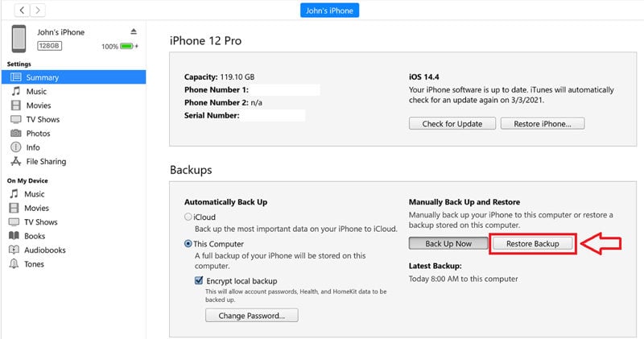This screenshot has width=644, height=339.
Task: Click the Books icon under On My Device
Action: click(x=14, y=236)
